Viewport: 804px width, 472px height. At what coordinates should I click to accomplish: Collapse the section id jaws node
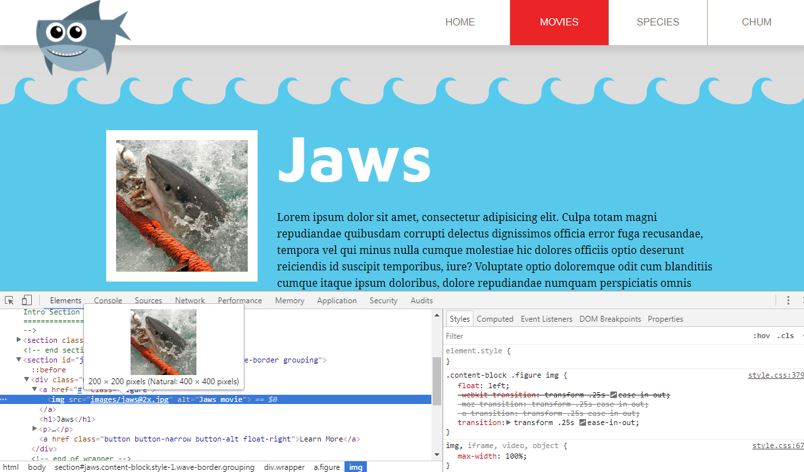[x=20, y=359]
